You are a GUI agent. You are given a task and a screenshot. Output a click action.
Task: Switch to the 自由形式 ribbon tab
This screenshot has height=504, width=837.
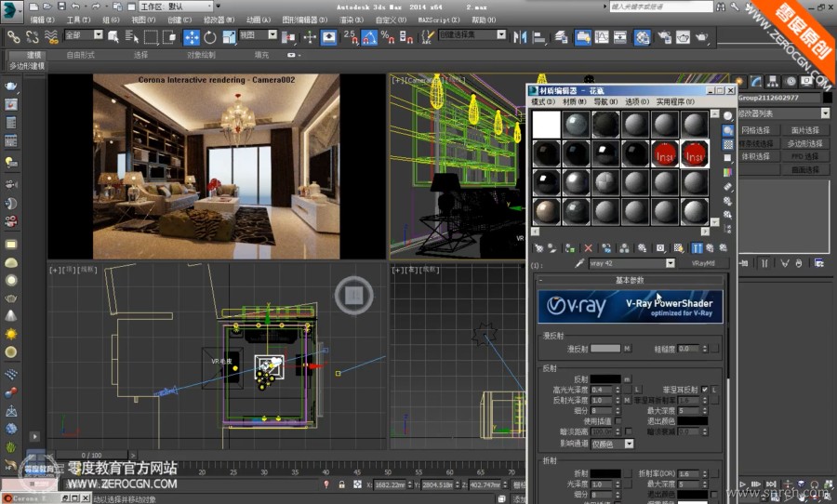80,55
